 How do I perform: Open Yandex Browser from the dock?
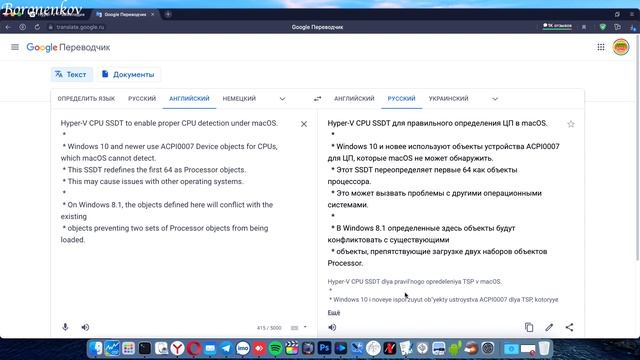pos(178,349)
